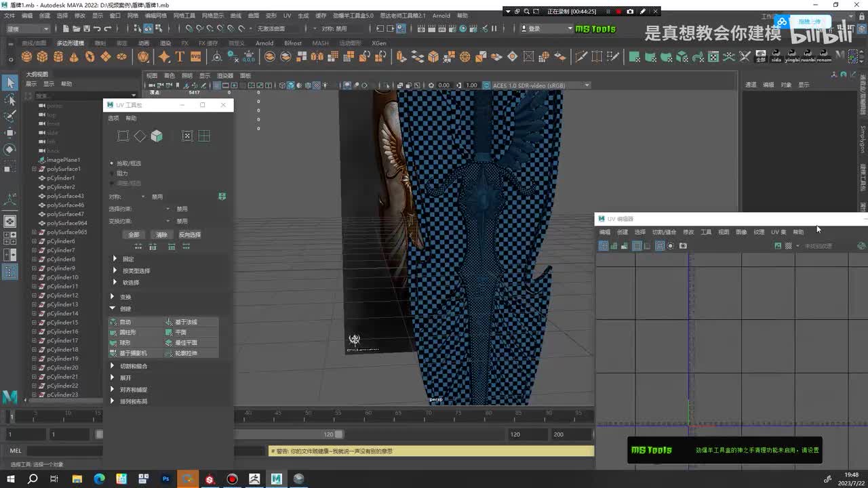This screenshot has width=868, height=488.
Task: Click the Select All button in UV Toolkit
Action: (134, 235)
